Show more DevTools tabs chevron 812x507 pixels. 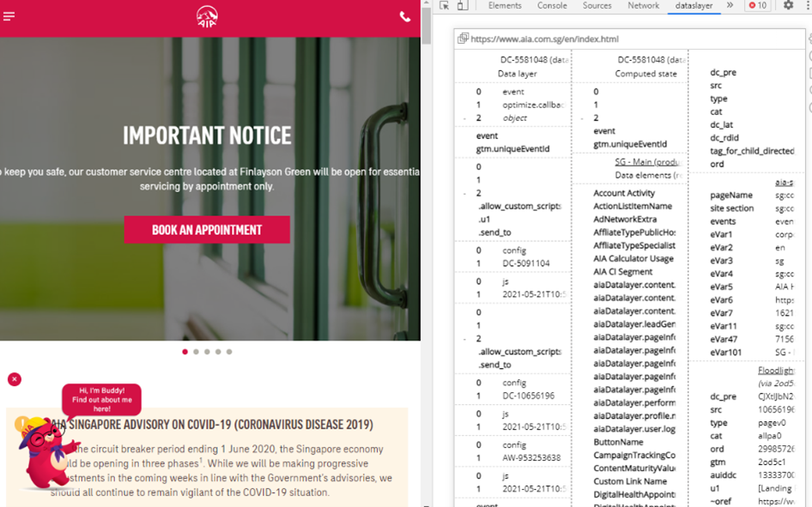pos(730,5)
